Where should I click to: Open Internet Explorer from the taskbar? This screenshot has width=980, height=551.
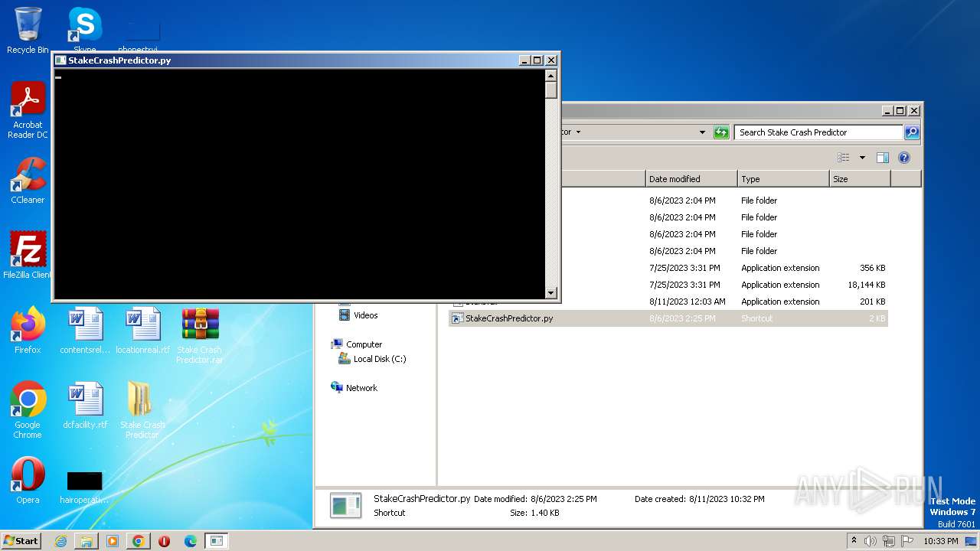pyautogui.click(x=60, y=541)
